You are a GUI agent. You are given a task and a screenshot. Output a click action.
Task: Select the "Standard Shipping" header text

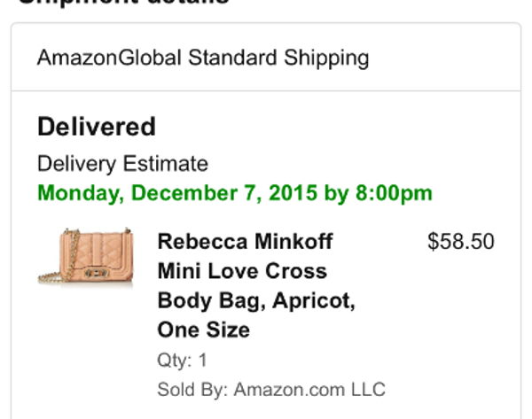tap(278, 58)
